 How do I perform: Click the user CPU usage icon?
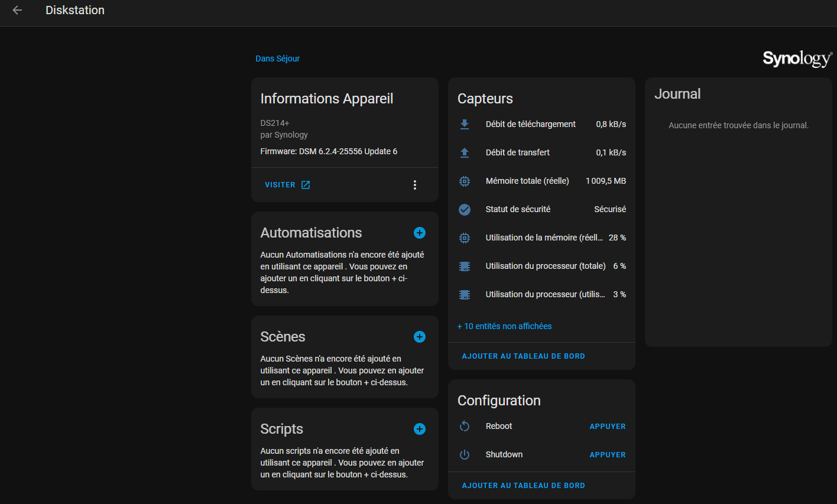pyautogui.click(x=465, y=294)
